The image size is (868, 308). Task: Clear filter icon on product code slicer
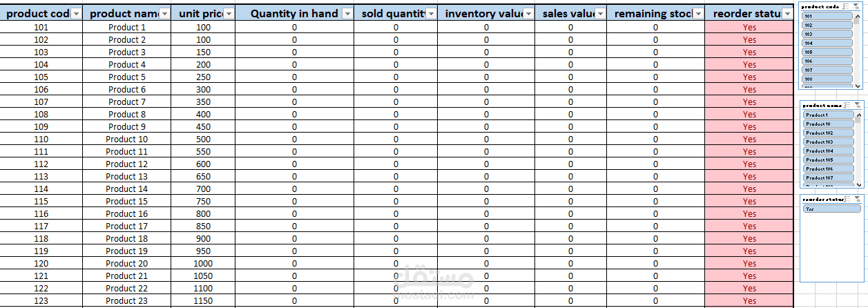pos(857,6)
